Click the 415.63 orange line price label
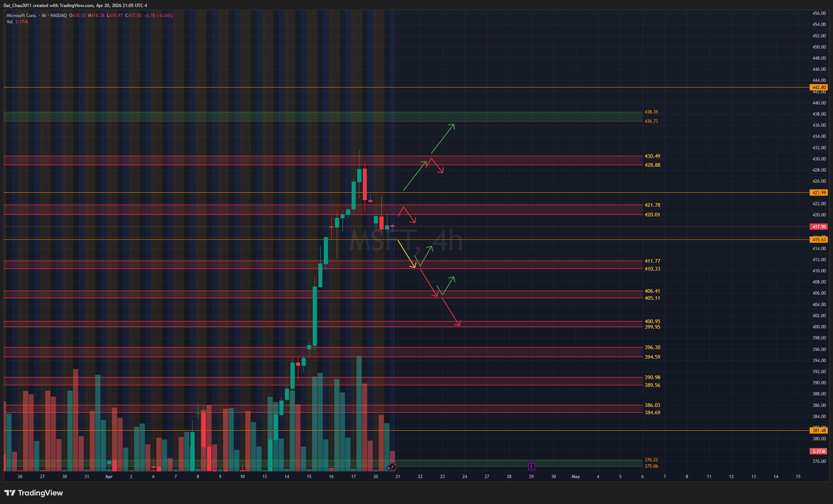Screen dimensions: 833x504 pyautogui.click(x=819, y=240)
